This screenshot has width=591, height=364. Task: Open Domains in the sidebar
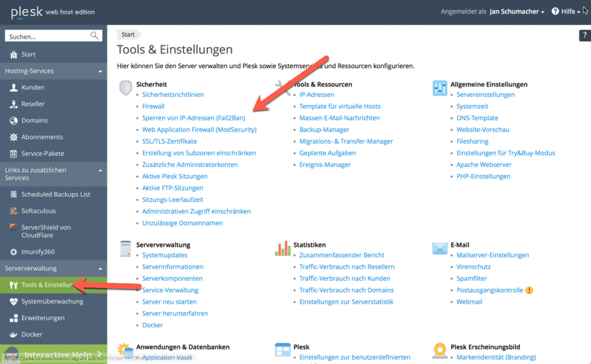pos(34,121)
